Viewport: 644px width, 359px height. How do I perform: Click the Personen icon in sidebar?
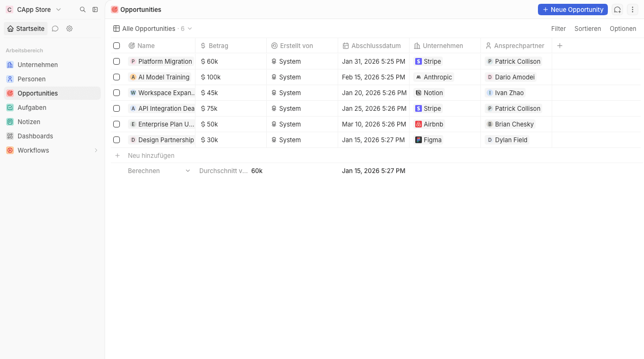coord(10,79)
